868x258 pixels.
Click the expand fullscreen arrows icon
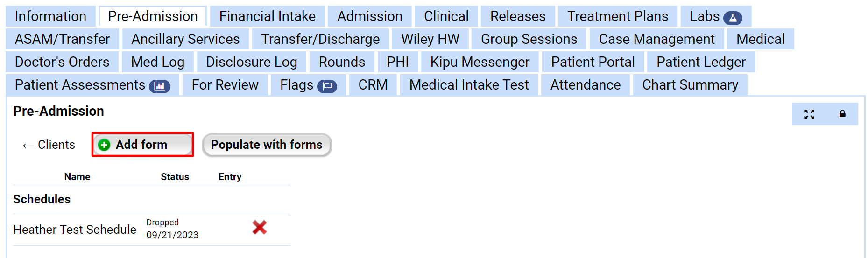point(809,114)
